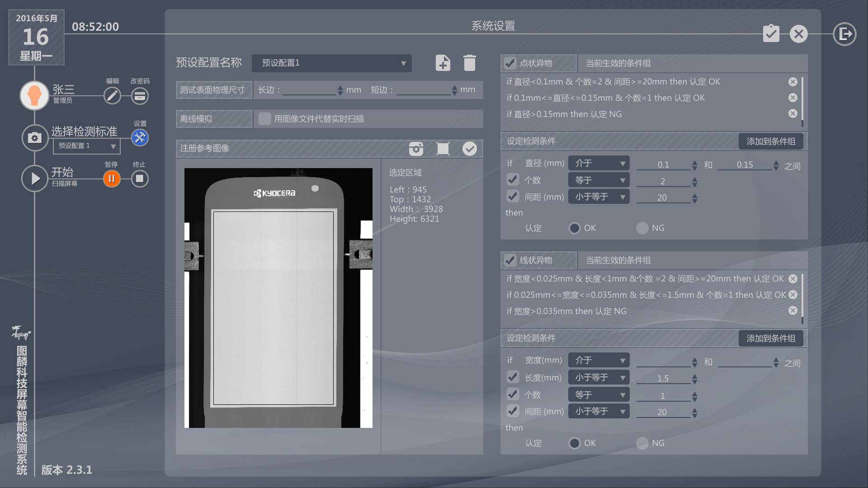
Task: Add point condition via 添加到条件组
Action: 771,141
